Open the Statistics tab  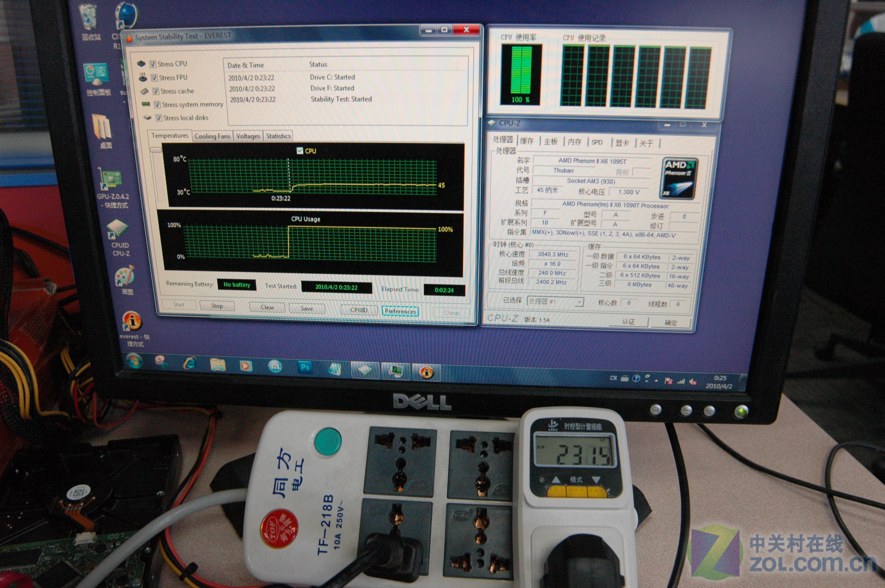point(278,136)
